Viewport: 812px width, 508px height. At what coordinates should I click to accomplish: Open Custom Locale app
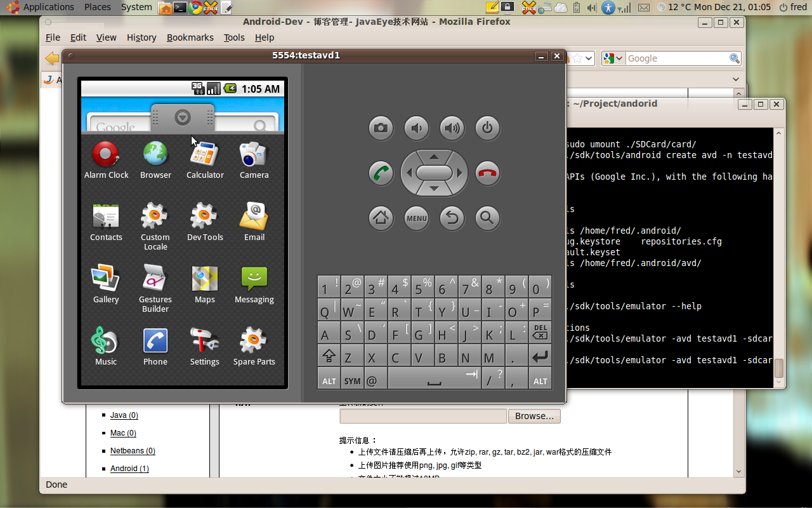coord(155,227)
